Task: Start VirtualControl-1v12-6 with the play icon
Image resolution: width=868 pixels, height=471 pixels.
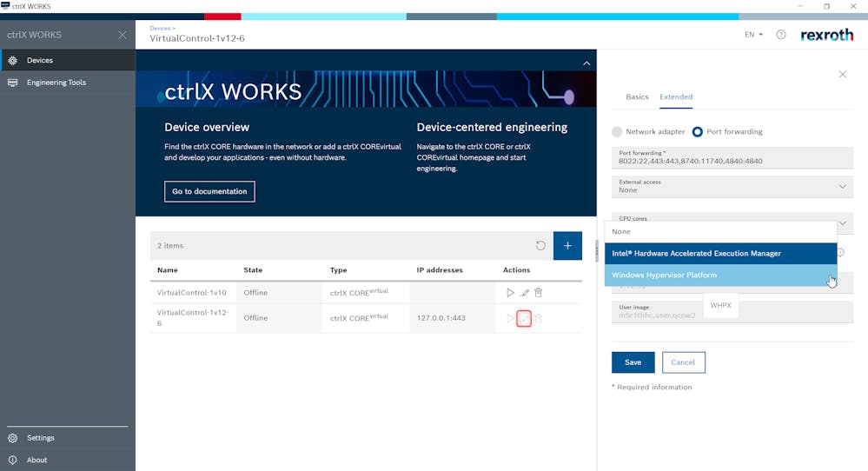Action: (x=510, y=318)
